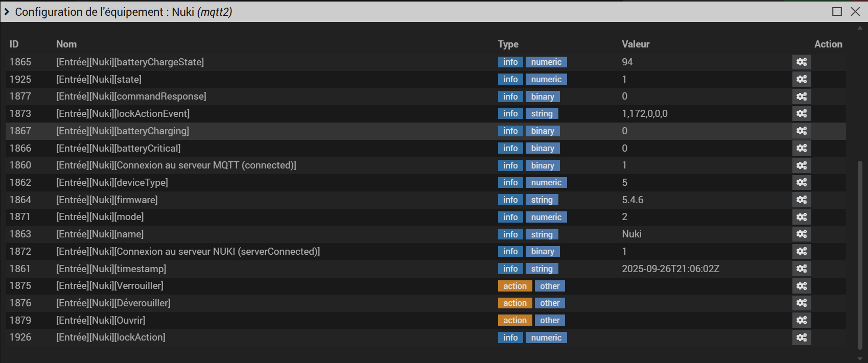Open settings gears for firmware command
Screen dimensions: 868x363
pyautogui.click(x=802, y=200)
